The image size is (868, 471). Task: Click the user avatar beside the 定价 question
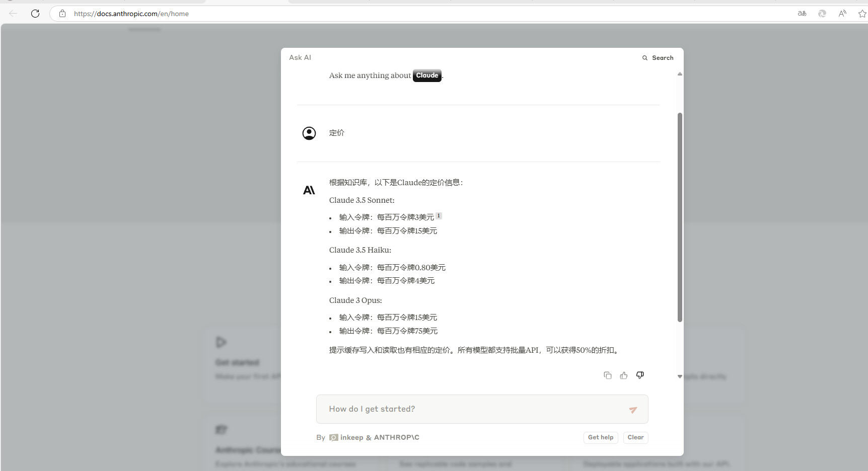coord(309,133)
